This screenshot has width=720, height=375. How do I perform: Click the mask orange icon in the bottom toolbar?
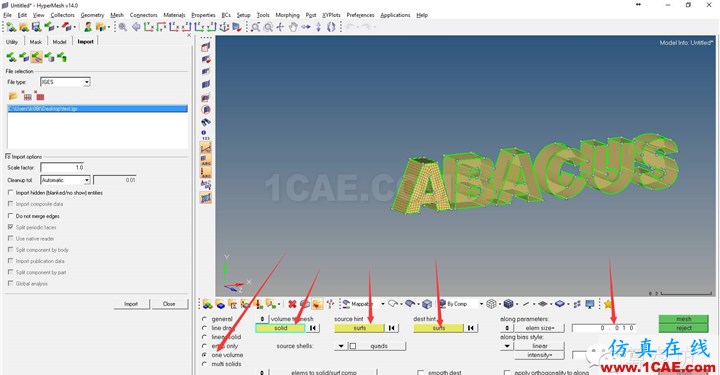317,304
